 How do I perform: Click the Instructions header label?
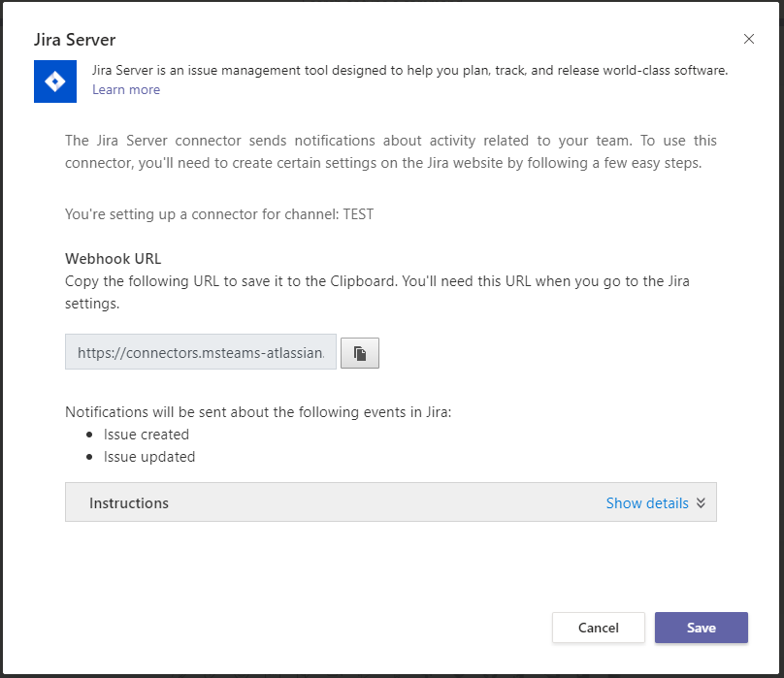click(x=129, y=503)
